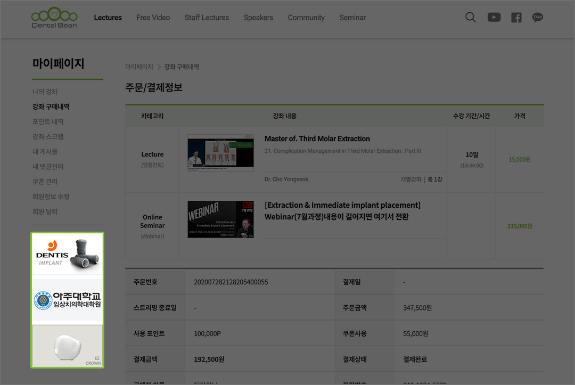
Task: Open the KakaoTalk chat bubble icon
Action: [x=538, y=17]
